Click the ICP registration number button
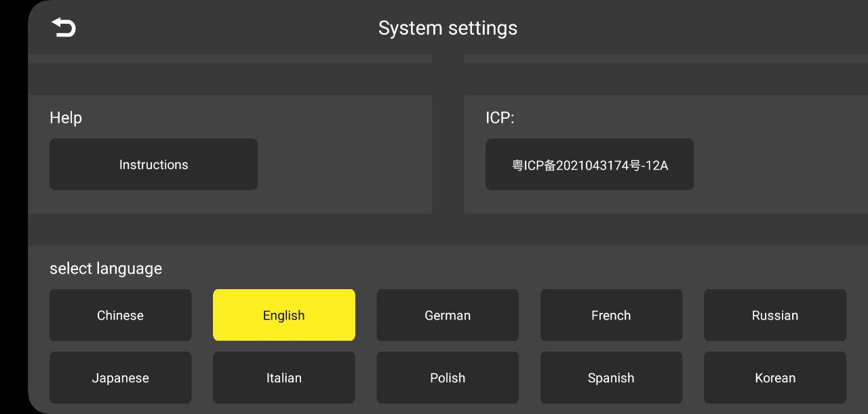Screen dimensions: 868x414 coord(589,164)
